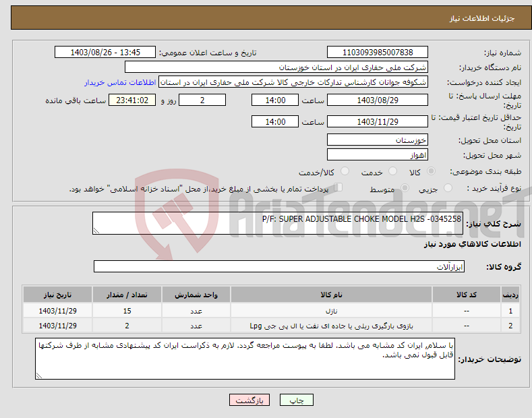The image size is (532, 418).
Task: Click the unit عدد in the Lpg row
Action: pyautogui.click(x=196, y=326)
